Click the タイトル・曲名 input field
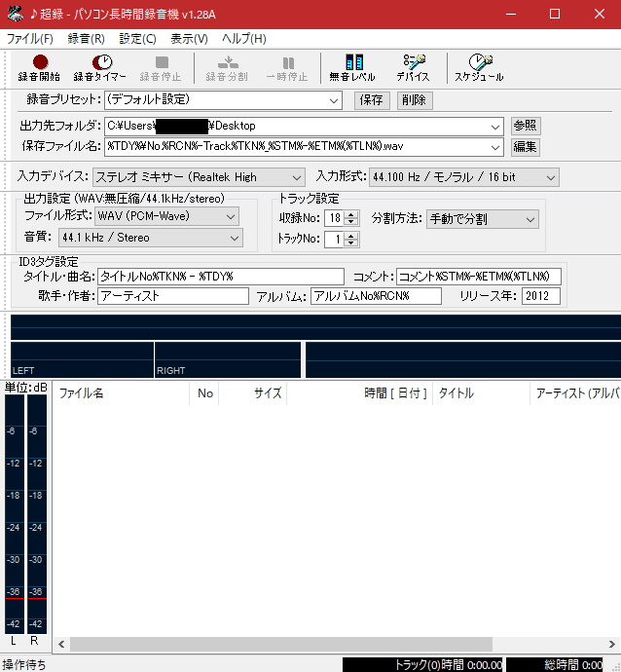Image resolution: width=621 pixels, height=672 pixels. click(x=221, y=277)
